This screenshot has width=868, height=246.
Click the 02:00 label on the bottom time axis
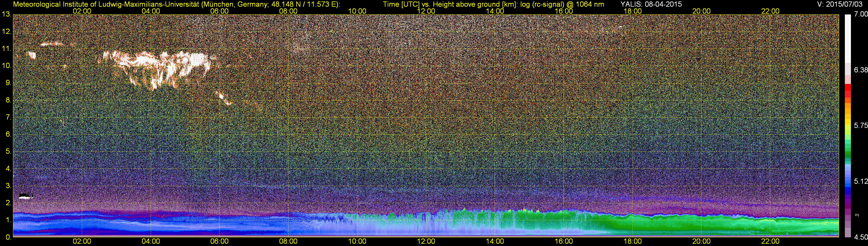[x=82, y=242]
